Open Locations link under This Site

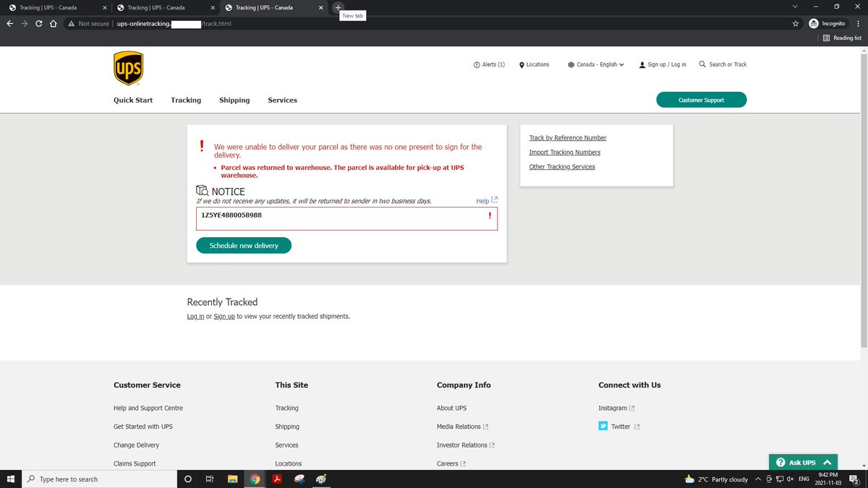coord(289,463)
